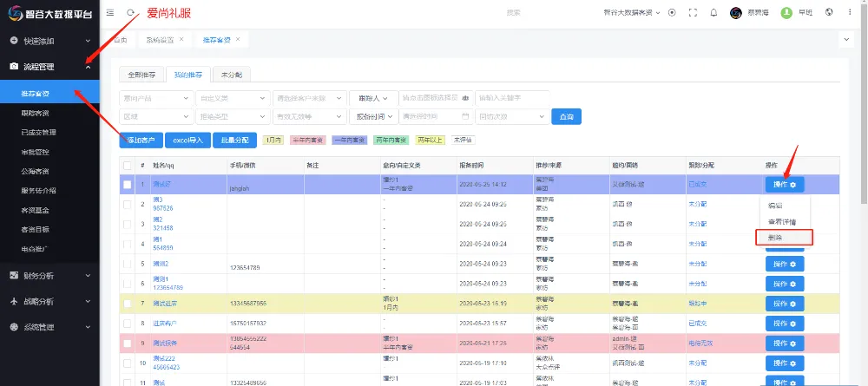
Task: Enter fullscreen with the expand icon
Action: [693, 13]
